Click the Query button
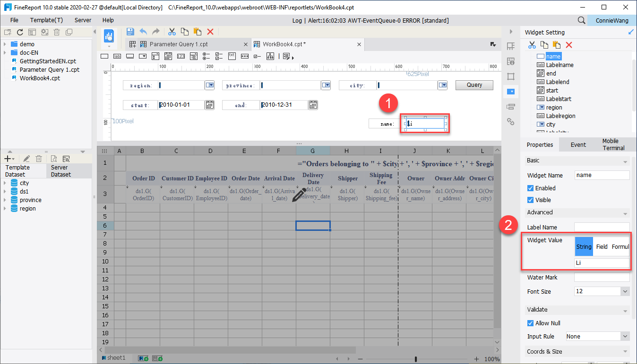 [x=474, y=85]
